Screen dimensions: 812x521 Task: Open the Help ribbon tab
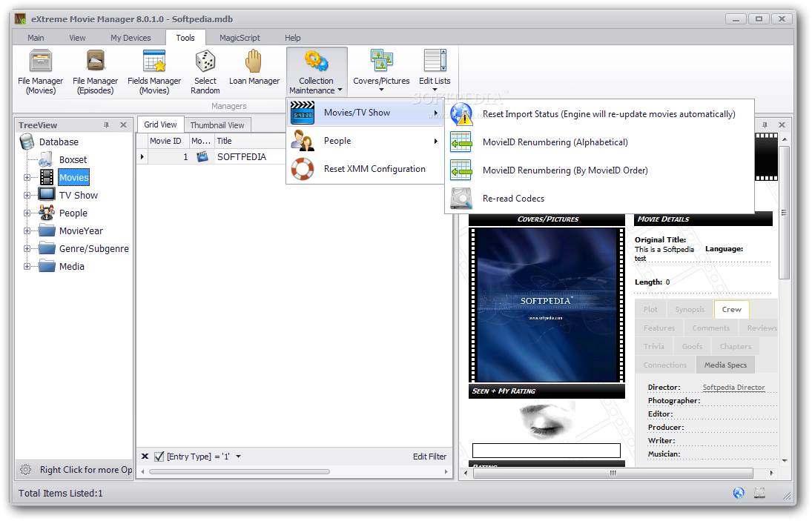[293, 38]
